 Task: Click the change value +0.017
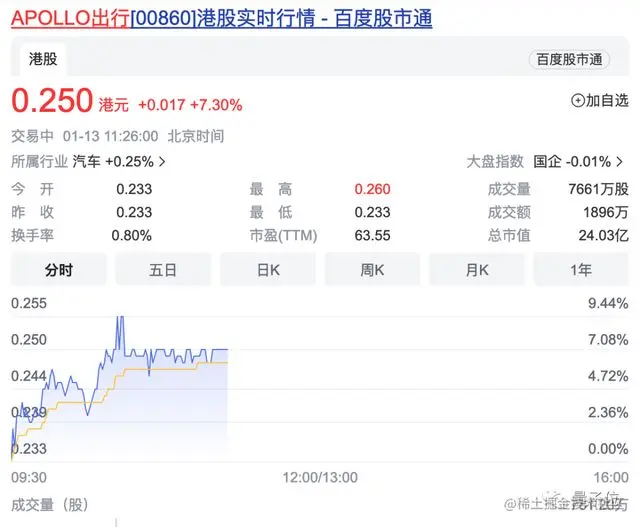162,105
